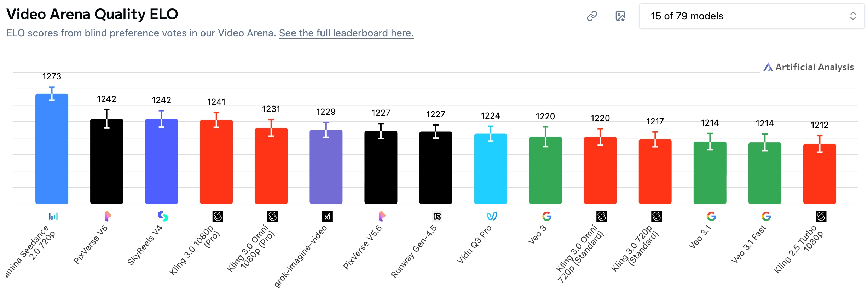The height and width of the screenshot is (291, 868).
Task: Click the Google logo under Veo 3
Action: [546, 216]
